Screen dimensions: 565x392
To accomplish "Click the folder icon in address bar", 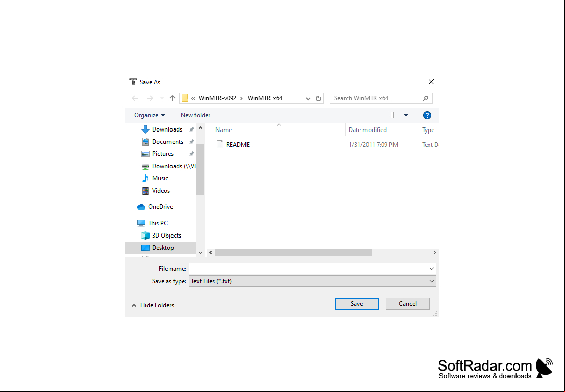I will 185,98.
